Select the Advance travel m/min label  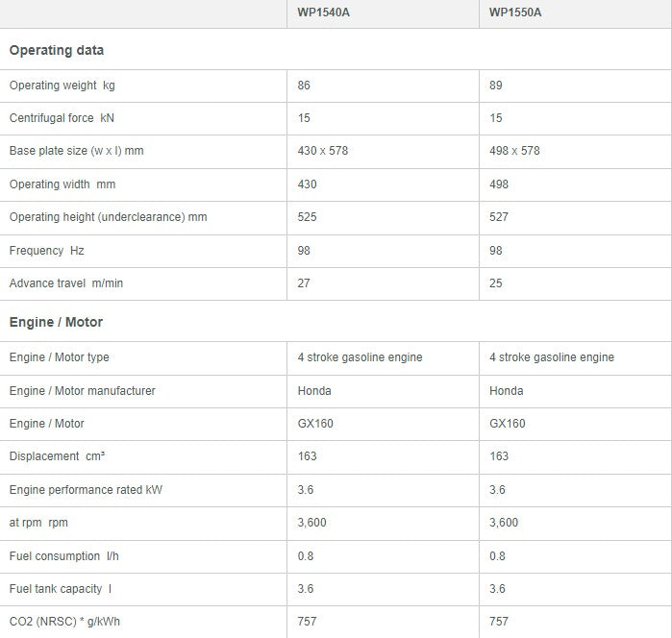[66, 283]
